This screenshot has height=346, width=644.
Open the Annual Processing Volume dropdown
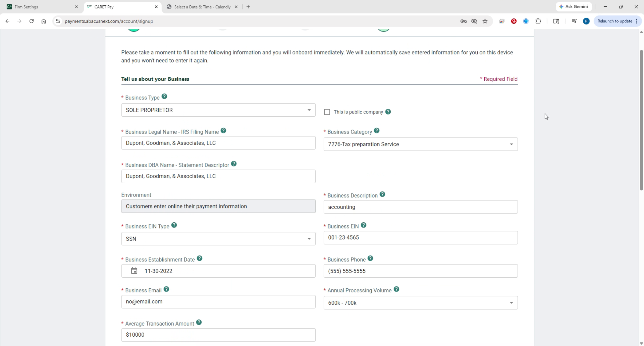420,303
